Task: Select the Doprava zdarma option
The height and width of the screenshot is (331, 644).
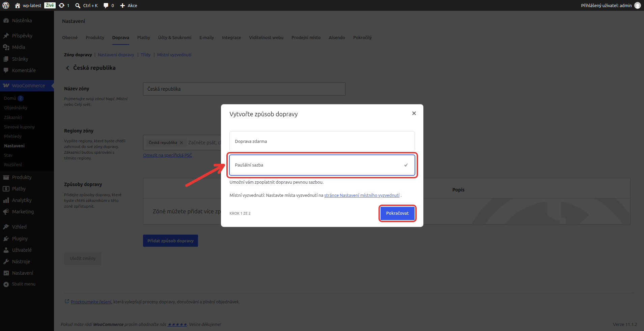Action: tap(322, 141)
